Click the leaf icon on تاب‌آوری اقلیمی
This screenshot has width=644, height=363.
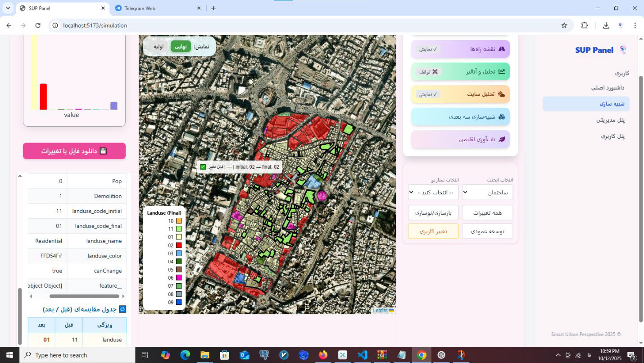tap(501, 139)
